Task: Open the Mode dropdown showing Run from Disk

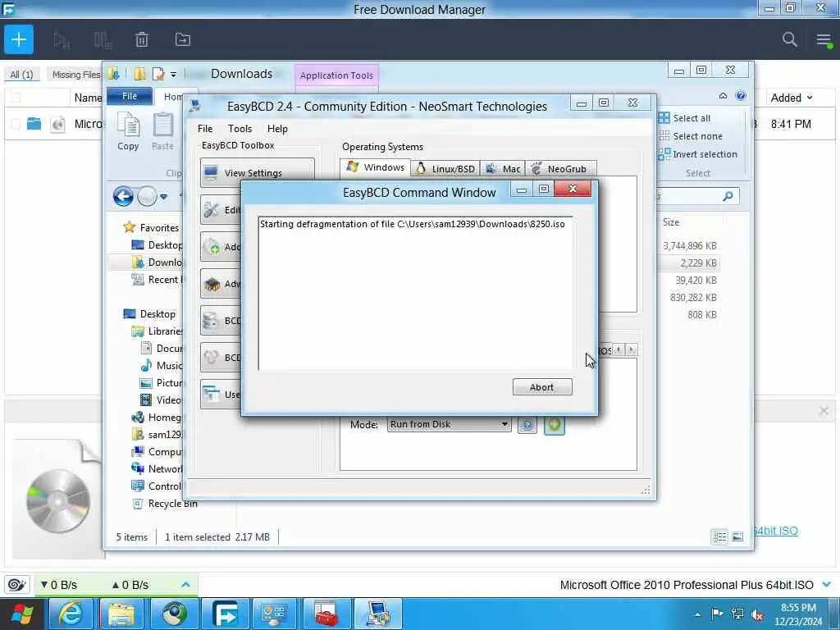Action: click(x=449, y=424)
